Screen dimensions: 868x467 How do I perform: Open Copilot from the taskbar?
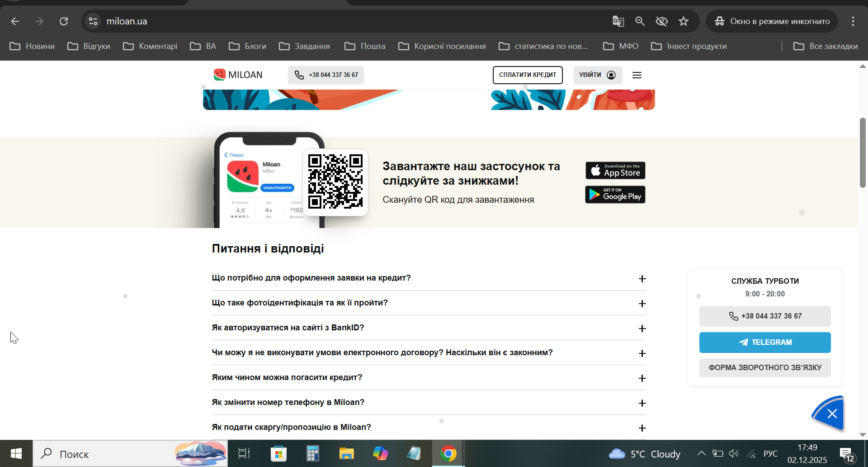point(380,453)
